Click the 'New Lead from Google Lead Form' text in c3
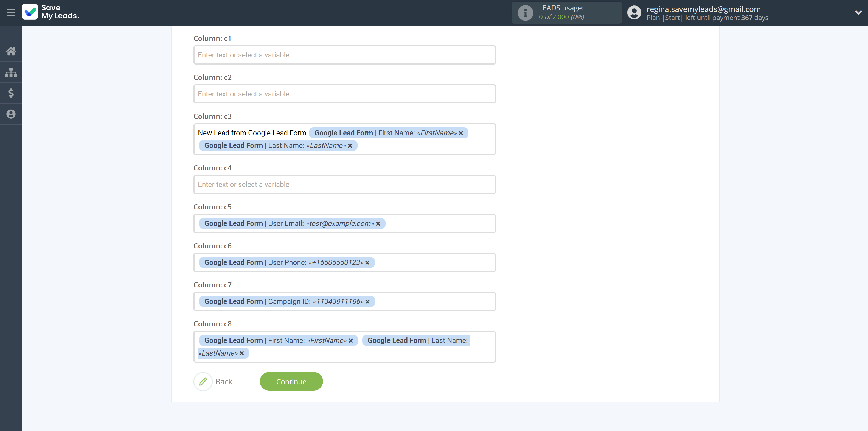This screenshot has width=868, height=431. pyautogui.click(x=252, y=133)
